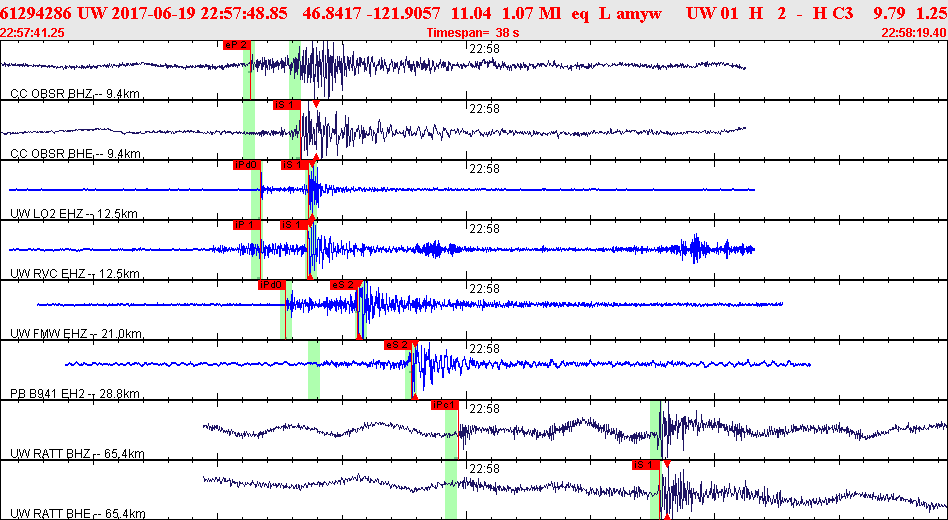The height and width of the screenshot is (520, 948).
Task: Click the iS 1 pick flag on LO2 EHZ
Action: [294, 165]
